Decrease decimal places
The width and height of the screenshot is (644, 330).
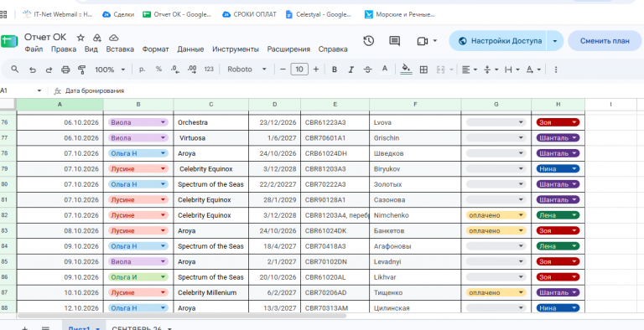pyautogui.click(x=175, y=70)
